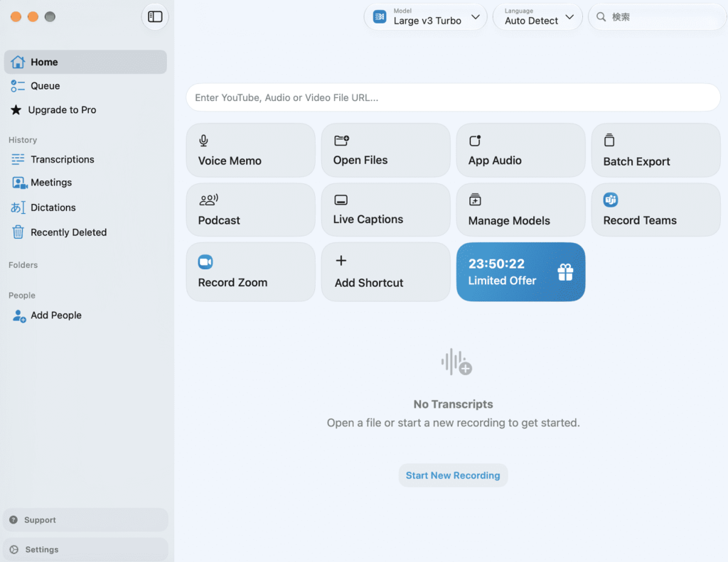Select Upgrade to Pro
Image resolution: width=728 pixels, height=562 pixels.
pos(85,110)
